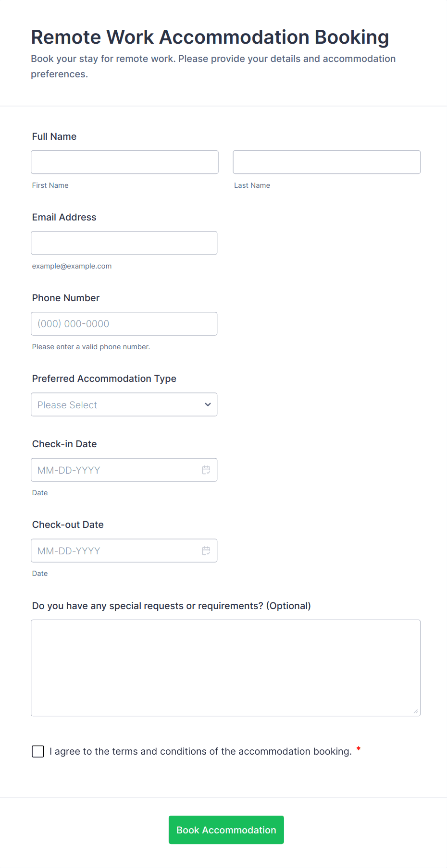The width and height of the screenshot is (447, 868).
Task: Focus the First Name field
Action: [124, 162]
